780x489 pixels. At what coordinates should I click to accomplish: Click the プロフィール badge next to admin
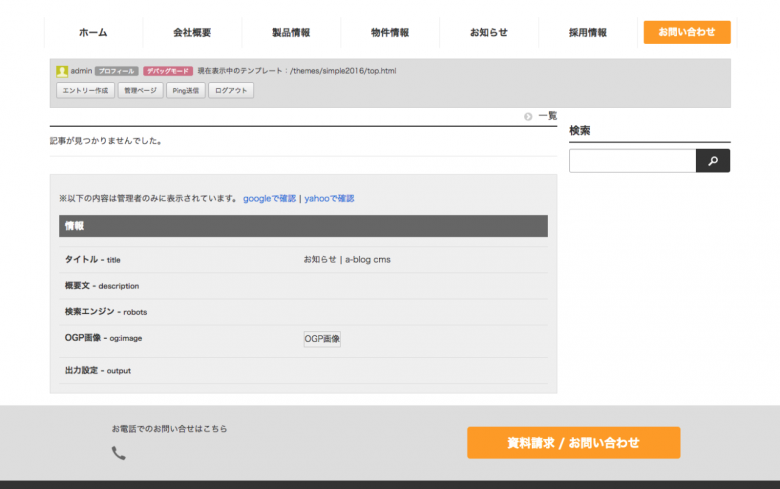pos(116,71)
